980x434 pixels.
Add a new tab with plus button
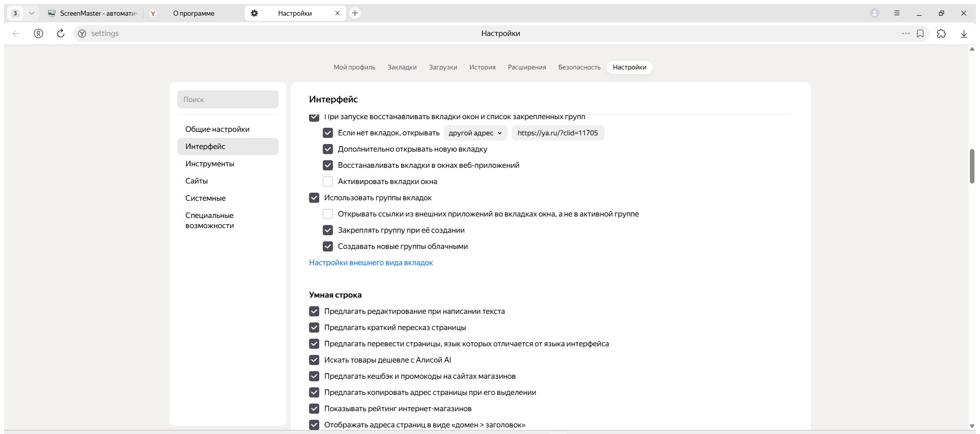click(355, 13)
